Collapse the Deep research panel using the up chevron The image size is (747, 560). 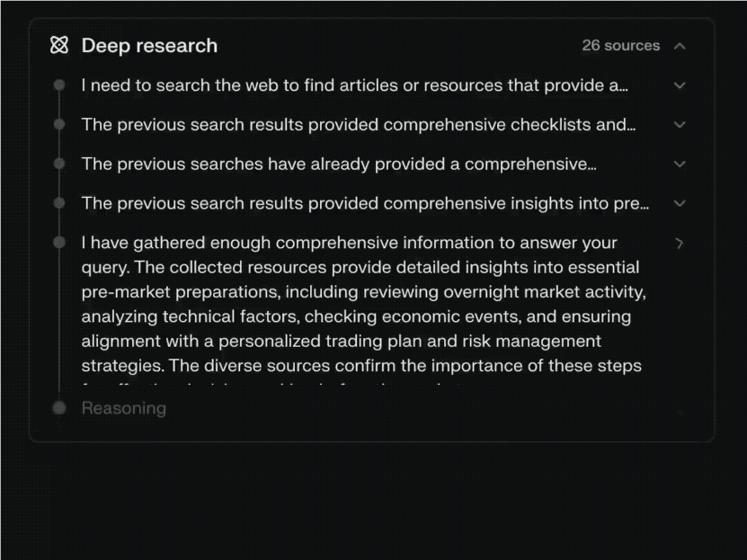pos(680,46)
